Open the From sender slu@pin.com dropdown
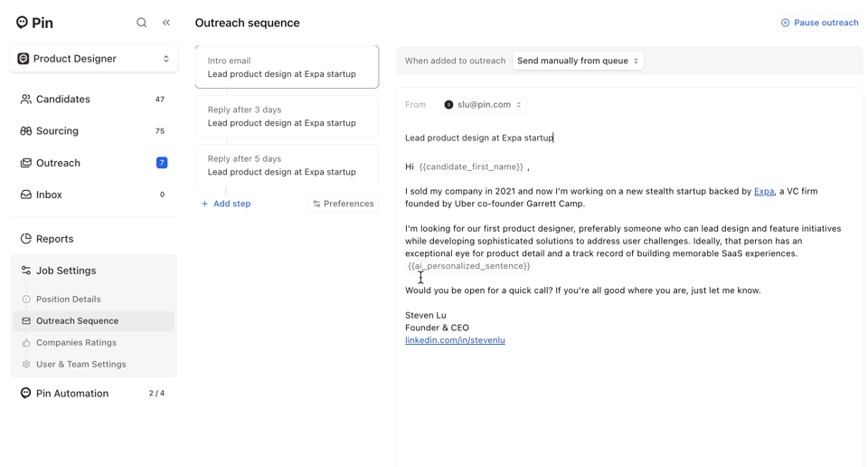This screenshot has width=868, height=467. tap(484, 105)
